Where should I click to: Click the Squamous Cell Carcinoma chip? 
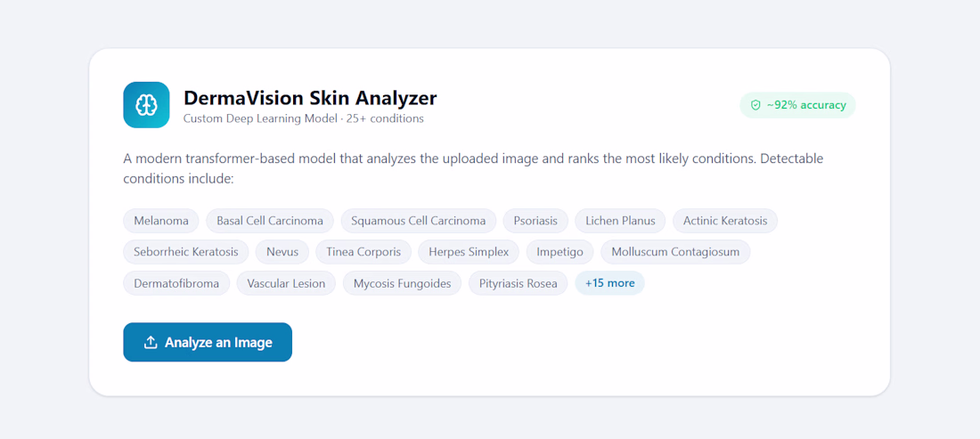(418, 221)
